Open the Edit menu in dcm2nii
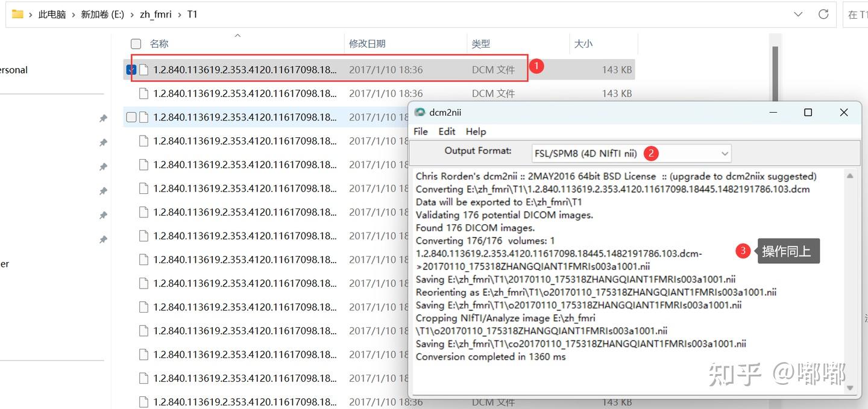This screenshot has width=868, height=409. [447, 131]
